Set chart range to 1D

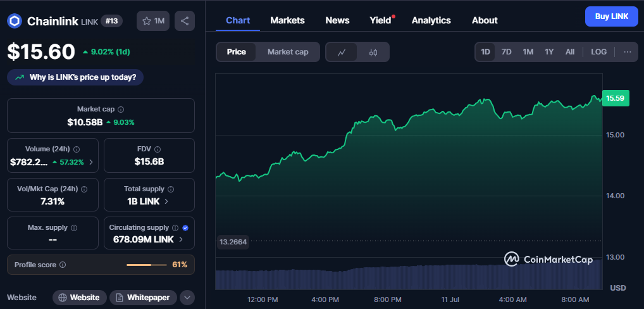(485, 52)
